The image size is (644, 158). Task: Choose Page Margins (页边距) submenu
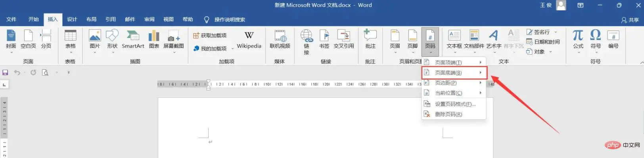pos(454,83)
